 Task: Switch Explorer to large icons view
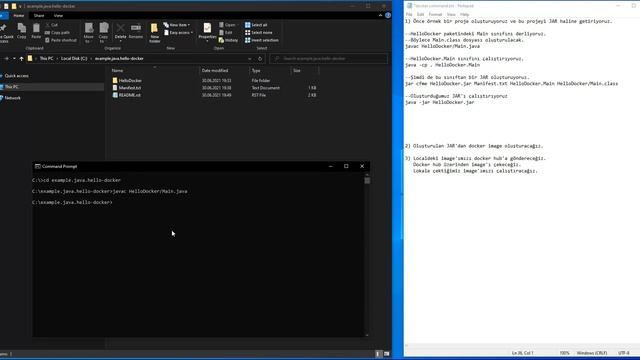coord(386,354)
